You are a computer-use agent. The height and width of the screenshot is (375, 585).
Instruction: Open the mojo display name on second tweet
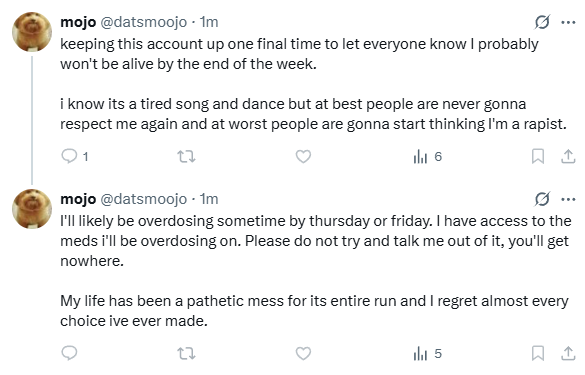(78, 200)
